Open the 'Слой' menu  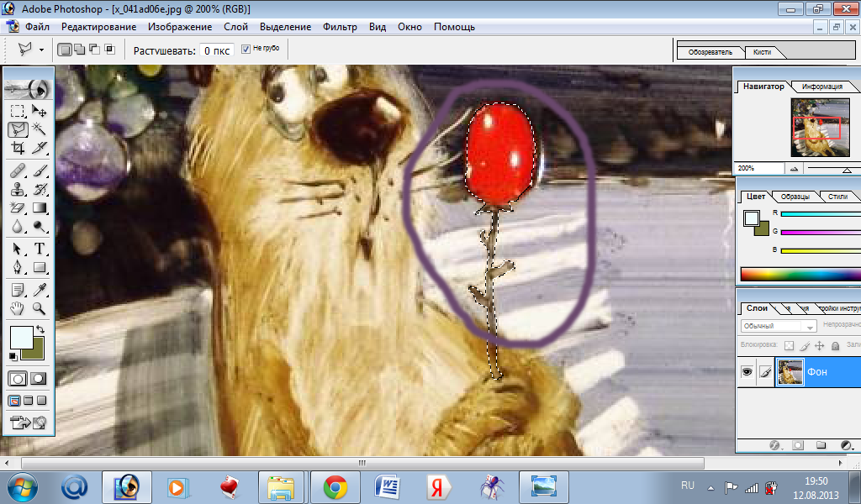point(235,27)
